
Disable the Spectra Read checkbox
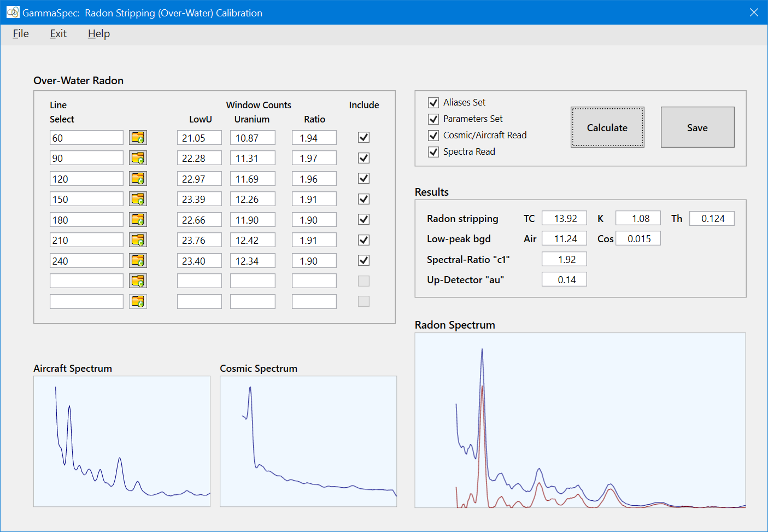433,152
